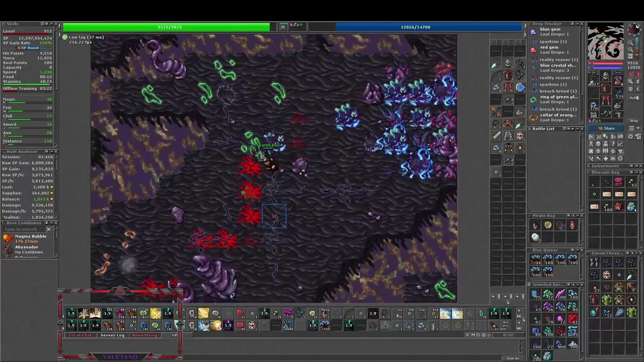This screenshot has height=362, width=644.
Task: Zoom out on the minimap
Action: 630,42
